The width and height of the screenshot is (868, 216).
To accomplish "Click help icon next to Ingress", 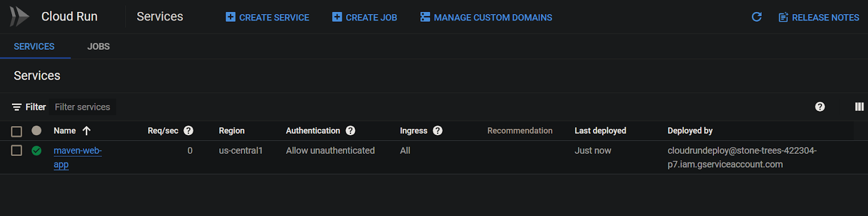I will coord(438,130).
